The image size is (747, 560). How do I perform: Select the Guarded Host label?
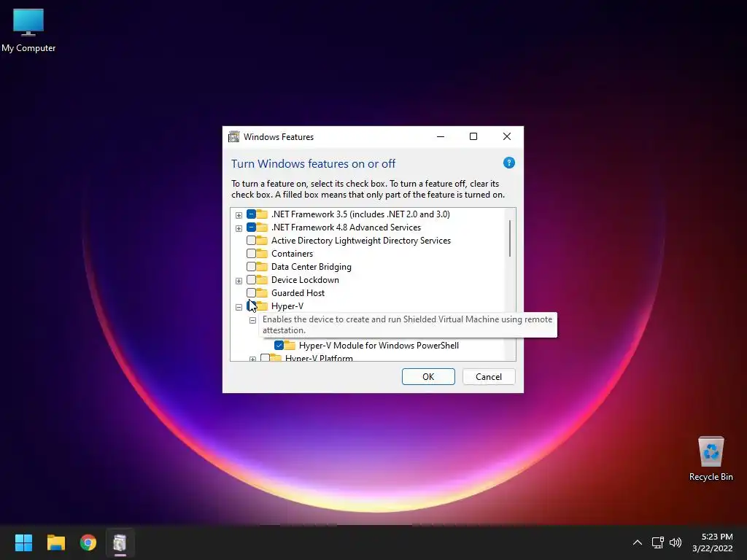click(298, 293)
